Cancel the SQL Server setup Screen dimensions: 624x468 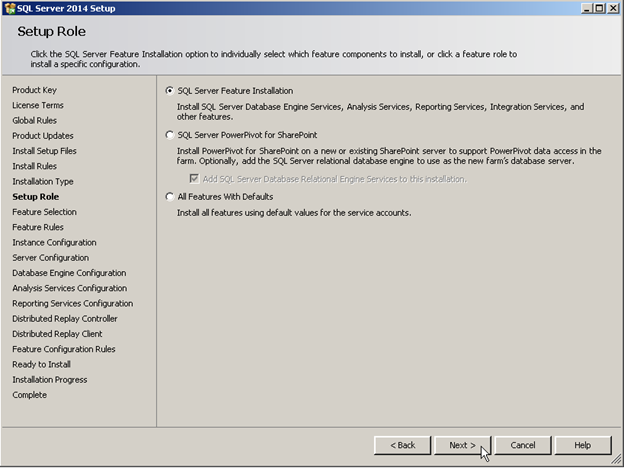(523, 445)
